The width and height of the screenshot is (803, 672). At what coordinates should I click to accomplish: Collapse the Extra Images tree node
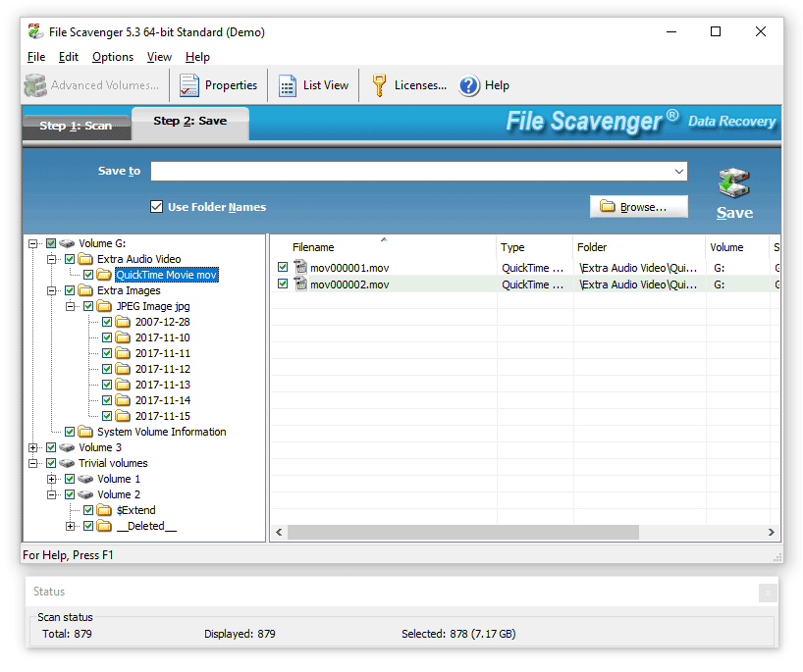(x=52, y=290)
